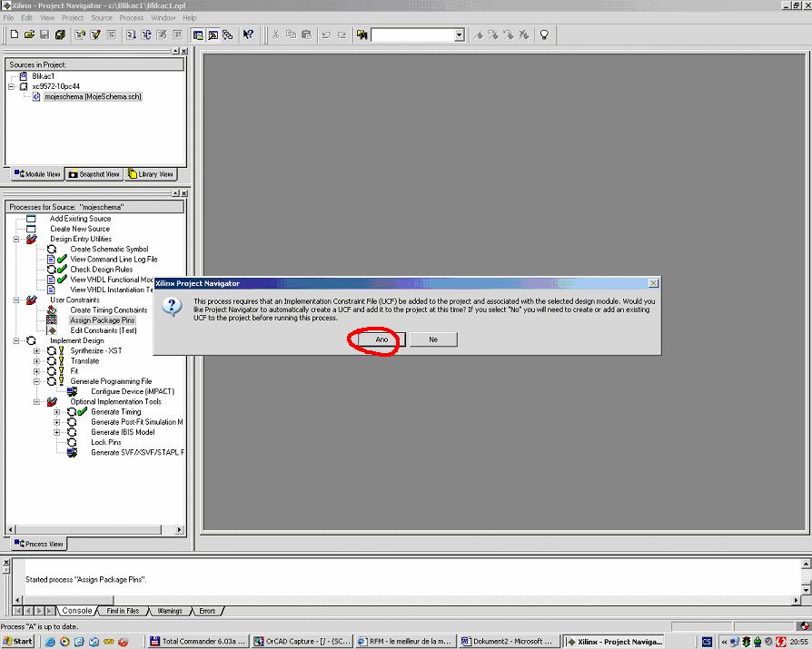
Task: Click the Ne button in dialog
Action: coord(433,339)
